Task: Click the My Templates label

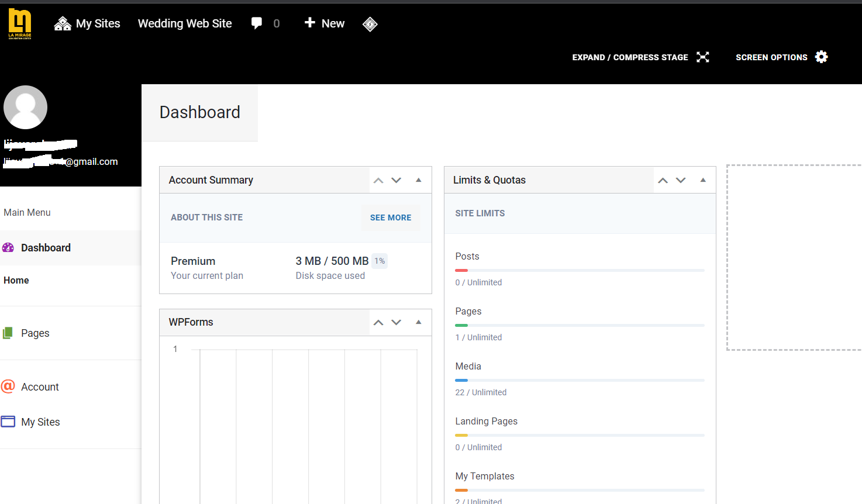Action: 484,476
